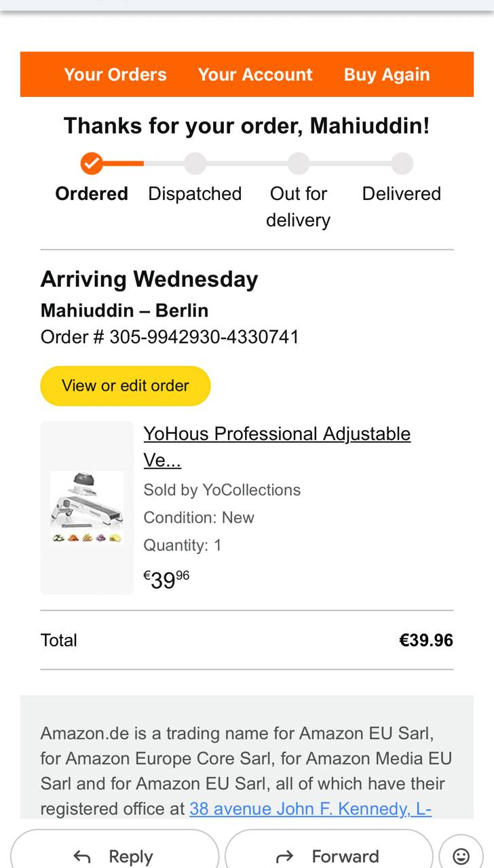Image resolution: width=494 pixels, height=868 pixels.
Task: Click the vegetable slicer product thumbnail
Action: (x=87, y=508)
